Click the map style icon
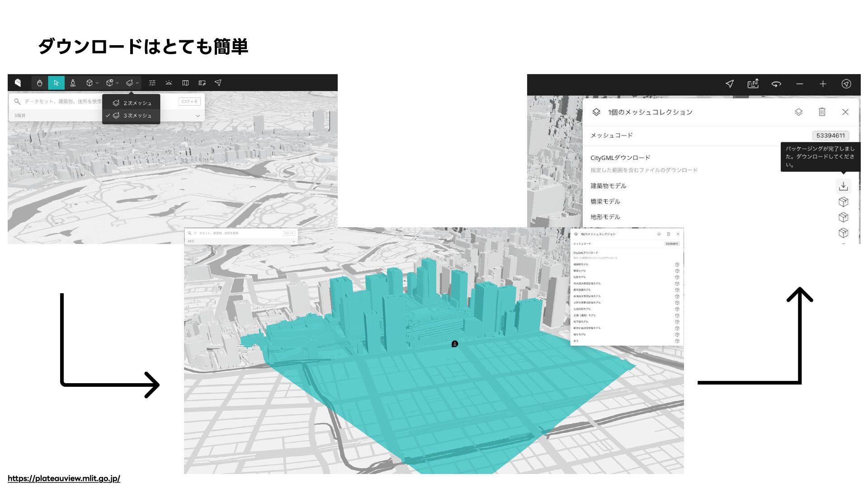This screenshot has width=868, height=488. point(185,83)
